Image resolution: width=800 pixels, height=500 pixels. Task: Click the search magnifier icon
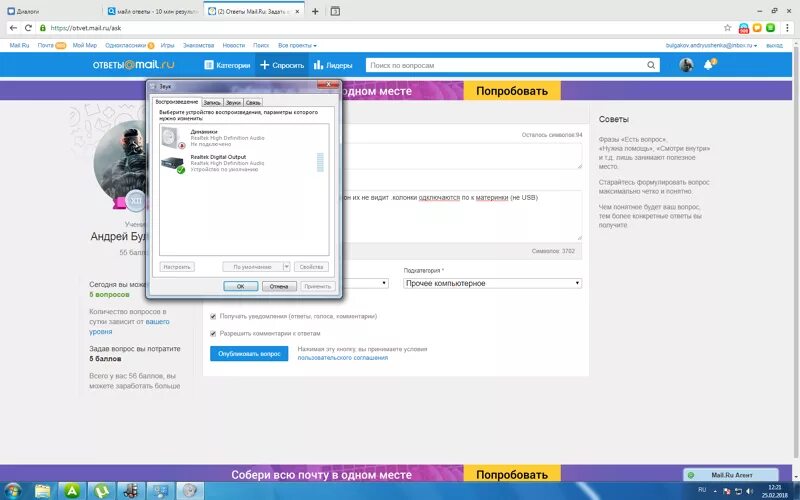coord(651,65)
